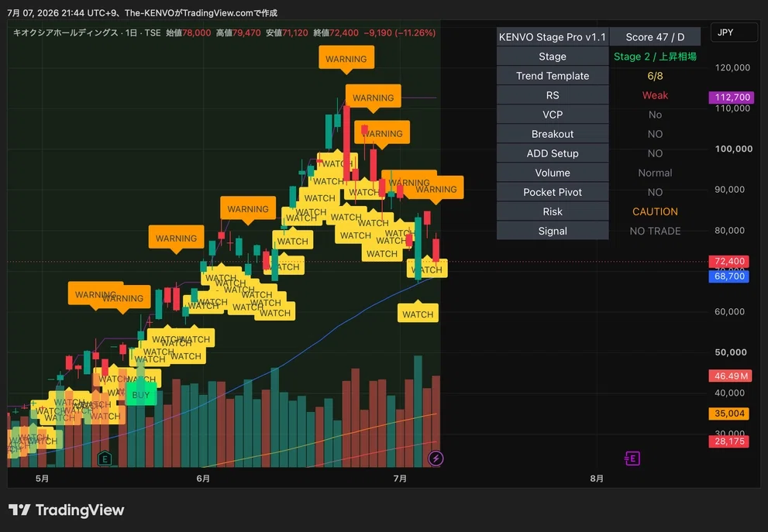The width and height of the screenshot is (768, 532).
Task: Click the No value in VCP row
Action: click(655, 115)
